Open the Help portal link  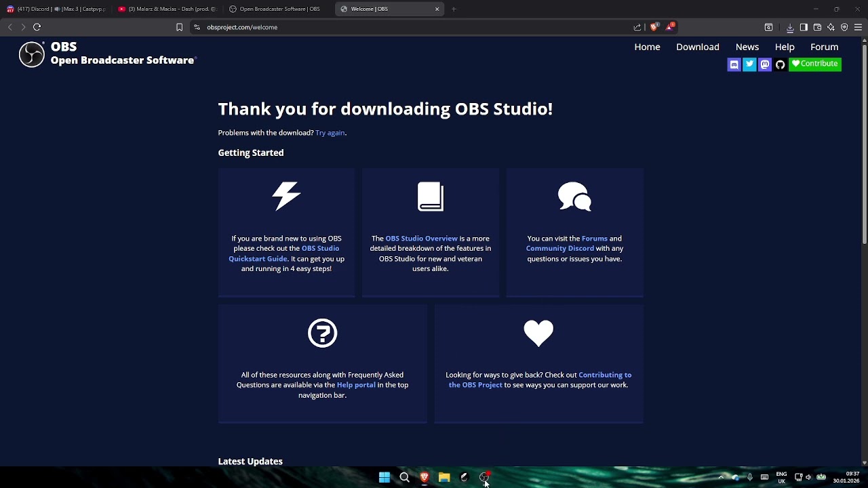click(356, 385)
